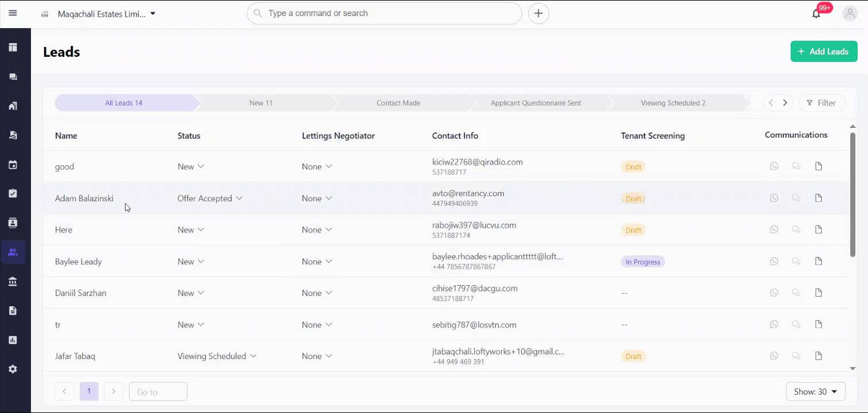This screenshot has width=868, height=413.
Task: Open the Filter button
Action: 822,103
